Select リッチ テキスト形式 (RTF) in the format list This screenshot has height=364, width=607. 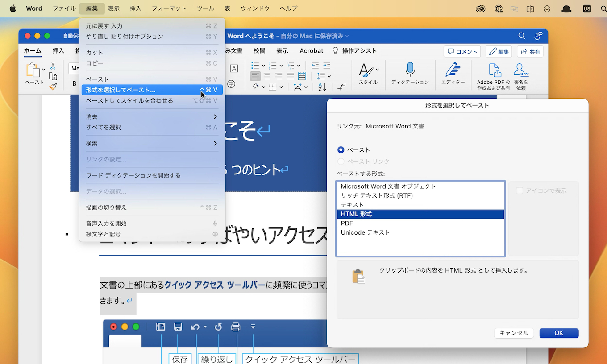tap(420, 195)
